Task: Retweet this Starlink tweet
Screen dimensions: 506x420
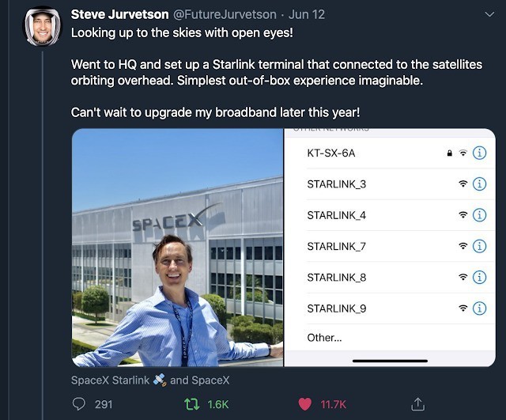Action: (x=192, y=404)
